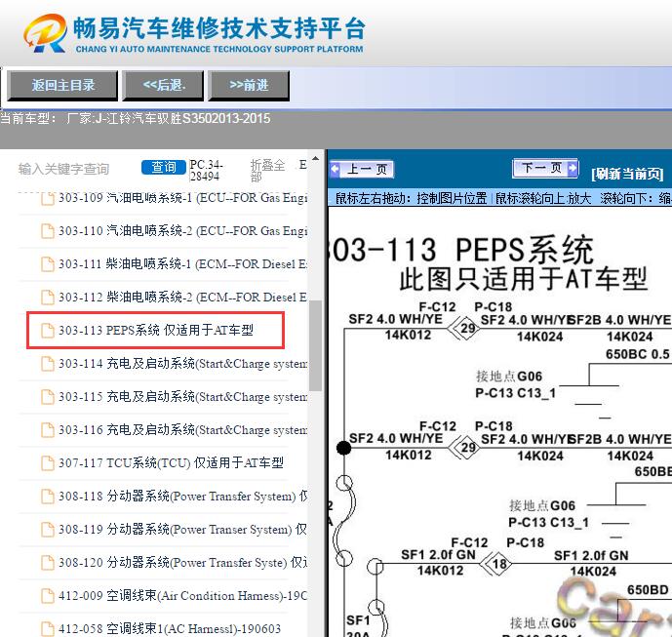Open 303-111 柴油电喷系统-1 entry
672x637 pixels.
(x=183, y=264)
